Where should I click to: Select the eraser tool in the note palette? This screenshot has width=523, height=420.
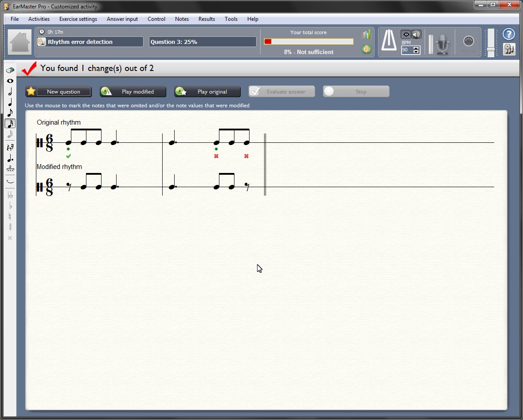[x=10, y=70]
